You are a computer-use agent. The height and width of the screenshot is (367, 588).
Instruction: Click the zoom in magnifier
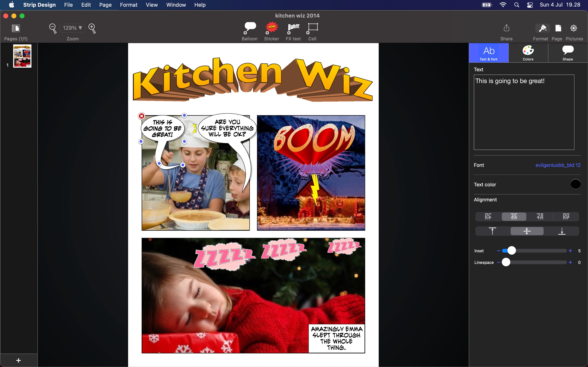point(92,28)
